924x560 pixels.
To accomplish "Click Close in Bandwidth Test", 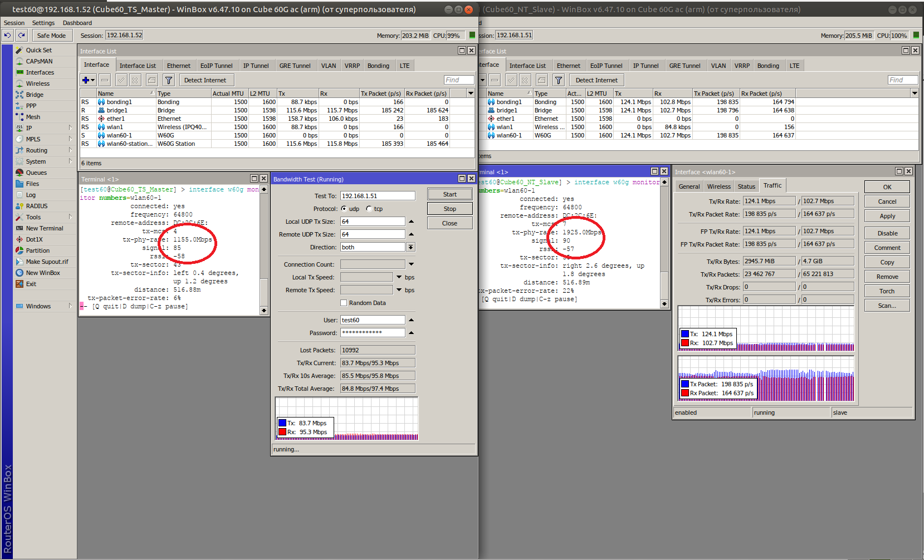I will (x=450, y=223).
